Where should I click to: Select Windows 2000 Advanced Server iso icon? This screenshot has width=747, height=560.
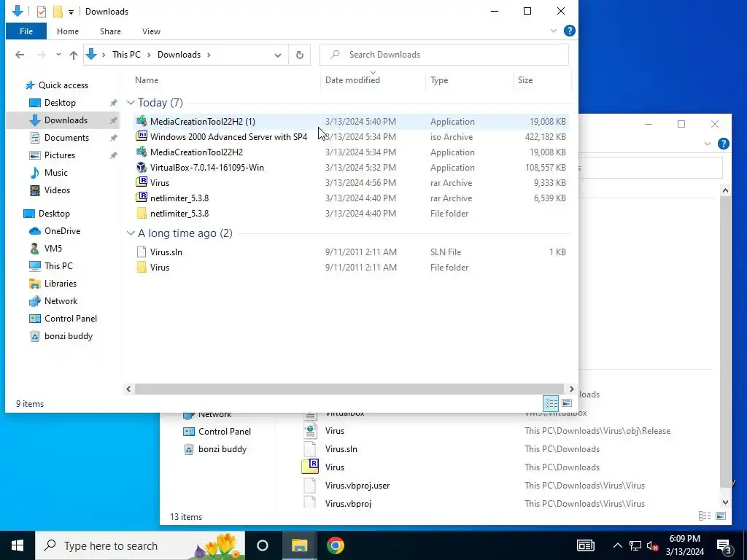pyautogui.click(x=142, y=136)
